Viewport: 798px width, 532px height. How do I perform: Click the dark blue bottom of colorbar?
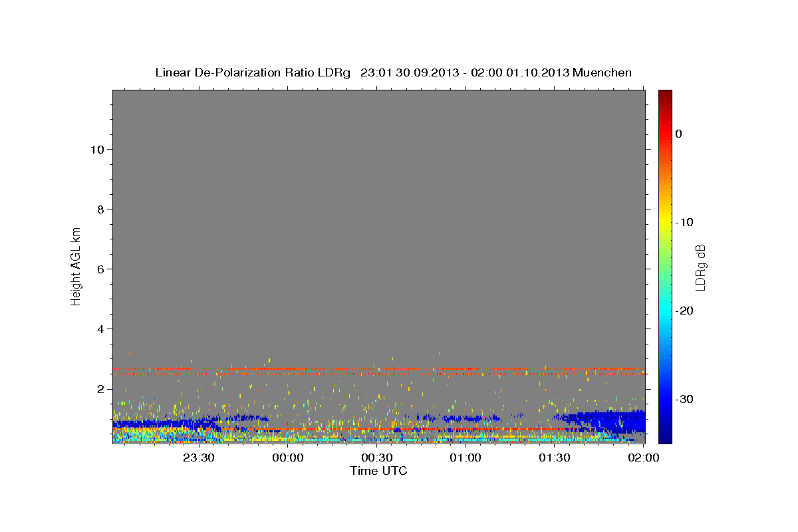[665, 436]
